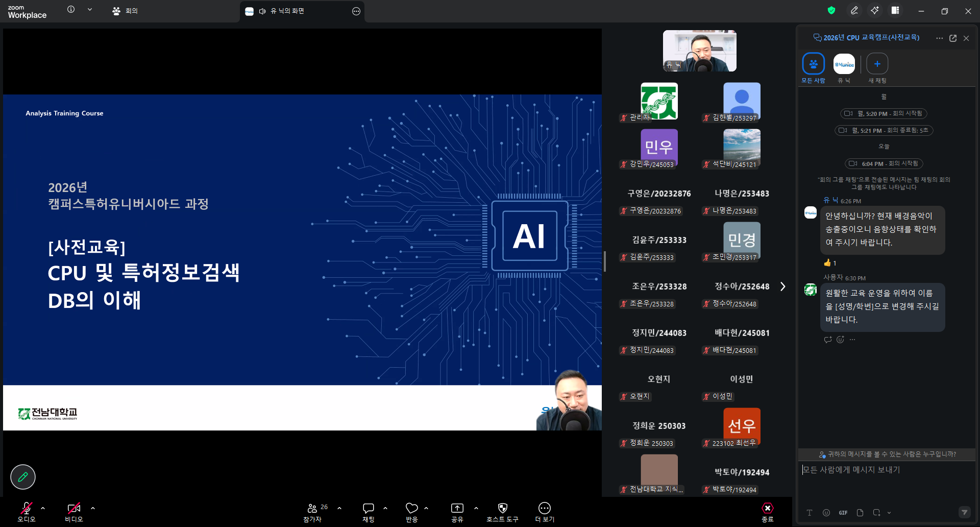Attach a file using chat file icon
This screenshot has height=527, width=980.
tap(860, 513)
